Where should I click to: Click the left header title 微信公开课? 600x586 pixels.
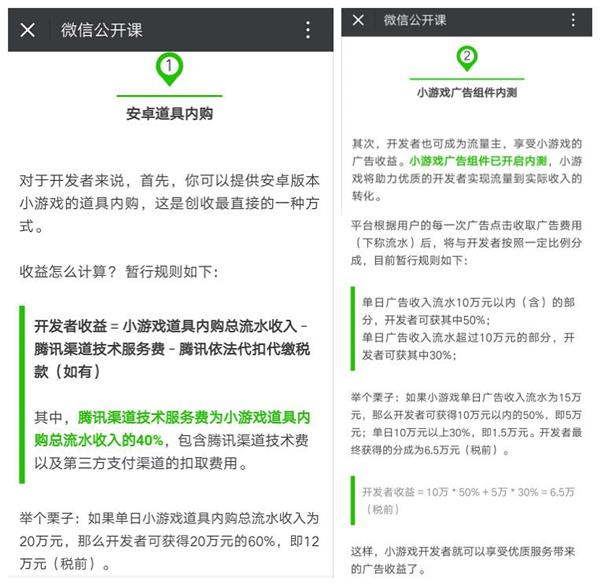(101, 30)
